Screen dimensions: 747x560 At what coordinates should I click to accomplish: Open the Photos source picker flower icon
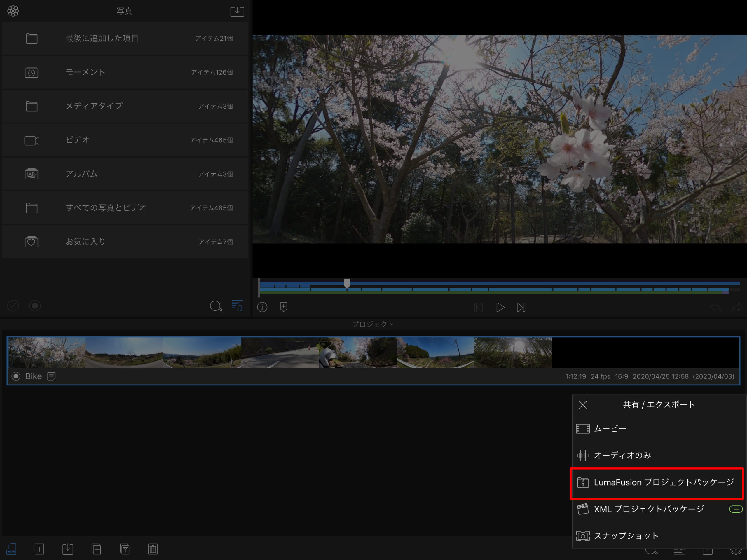[x=13, y=11]
